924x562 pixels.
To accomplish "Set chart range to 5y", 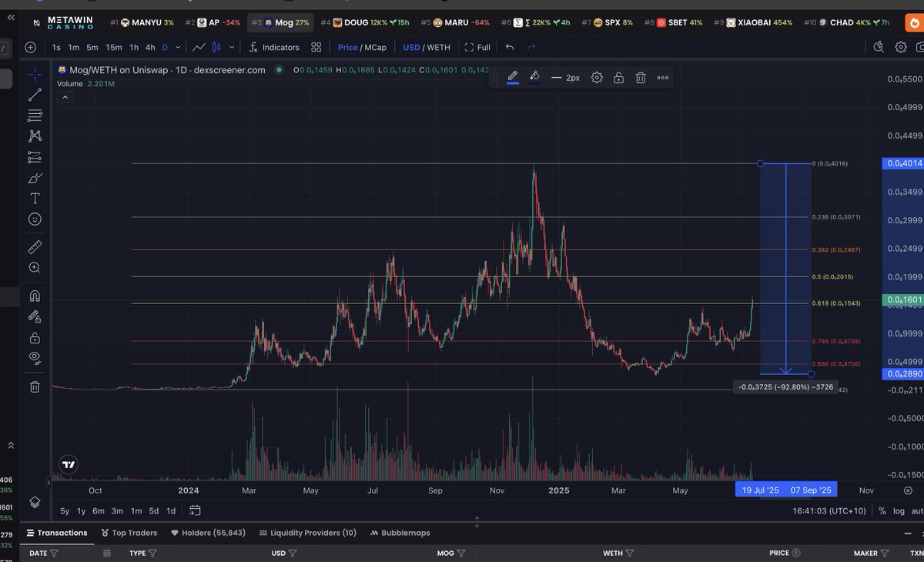I will 65,510.
